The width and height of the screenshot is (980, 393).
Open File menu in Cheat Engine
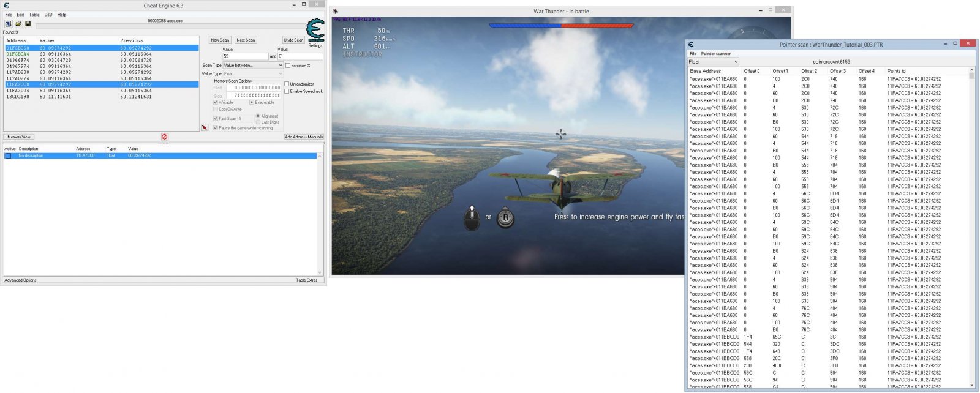[9, 15]
